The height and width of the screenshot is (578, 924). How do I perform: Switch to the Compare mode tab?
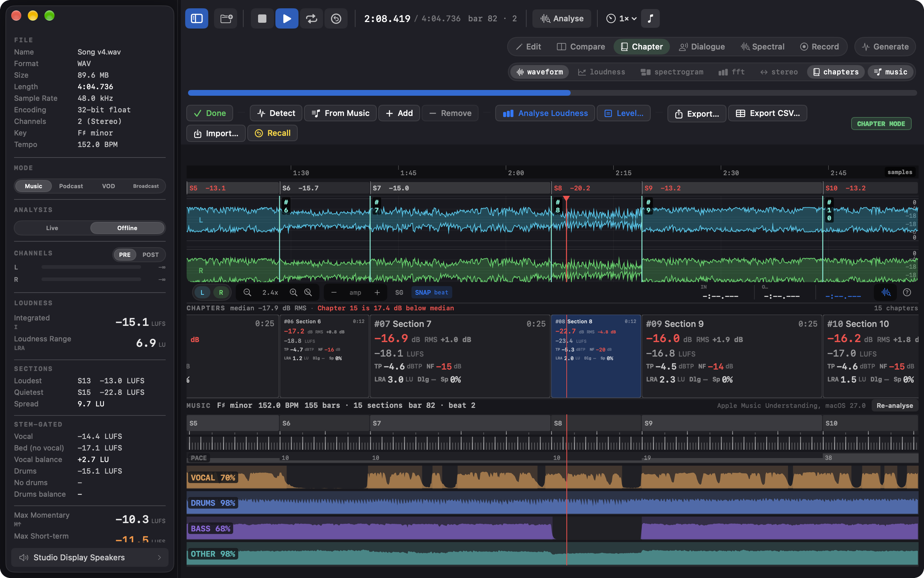pyautogui.click(x=581, y=47)
